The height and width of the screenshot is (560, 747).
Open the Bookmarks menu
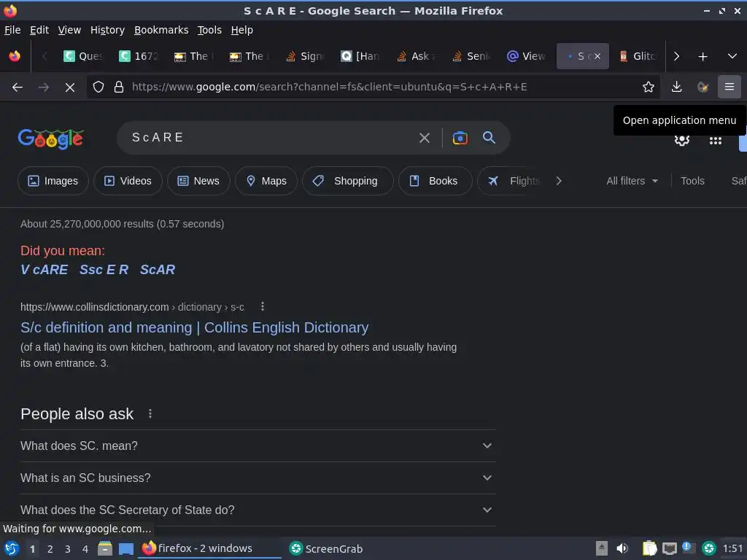(161, 30)
